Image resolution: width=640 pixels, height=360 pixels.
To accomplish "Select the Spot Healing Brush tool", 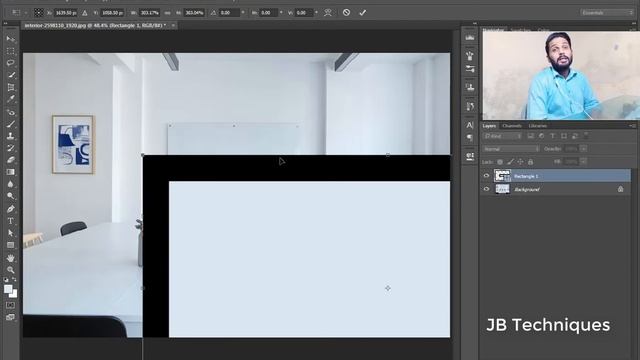I will (x=11, y=112).
